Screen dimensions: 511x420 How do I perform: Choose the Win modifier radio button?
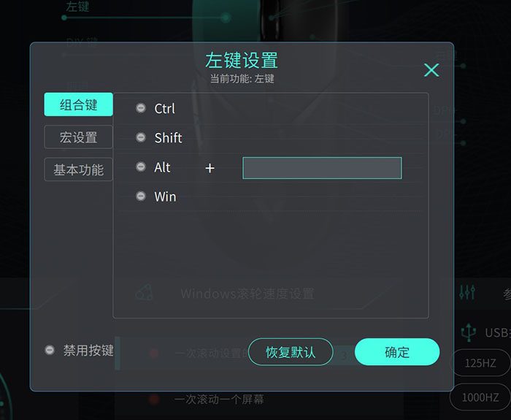(141, 196)
